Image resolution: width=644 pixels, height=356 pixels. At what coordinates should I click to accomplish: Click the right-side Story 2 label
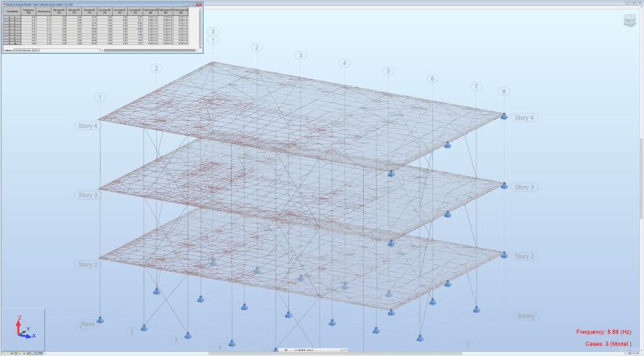point(524,256)
